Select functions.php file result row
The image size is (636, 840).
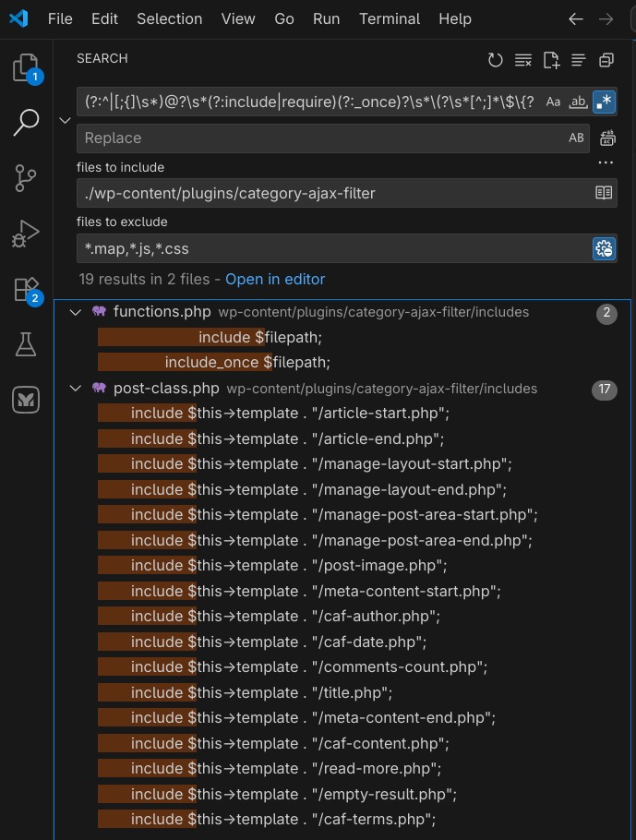342,312
